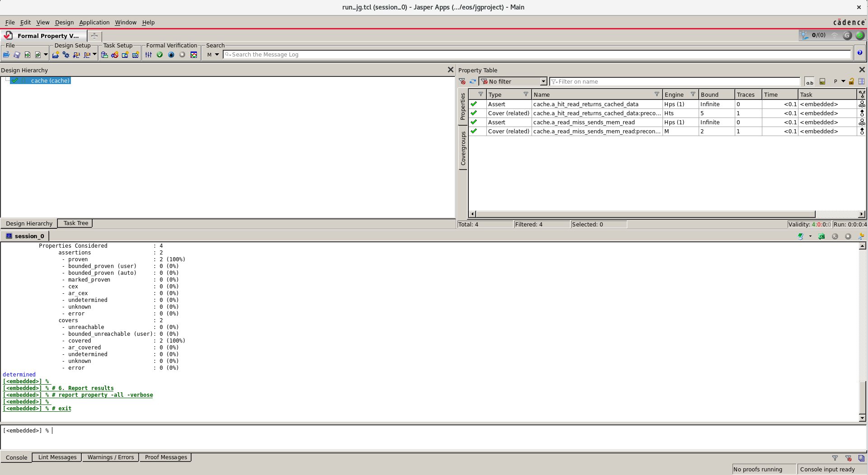Click the grey stop icon in Formal Verification
The height and width of the screenshot is (475, 868).
point(182,55)
